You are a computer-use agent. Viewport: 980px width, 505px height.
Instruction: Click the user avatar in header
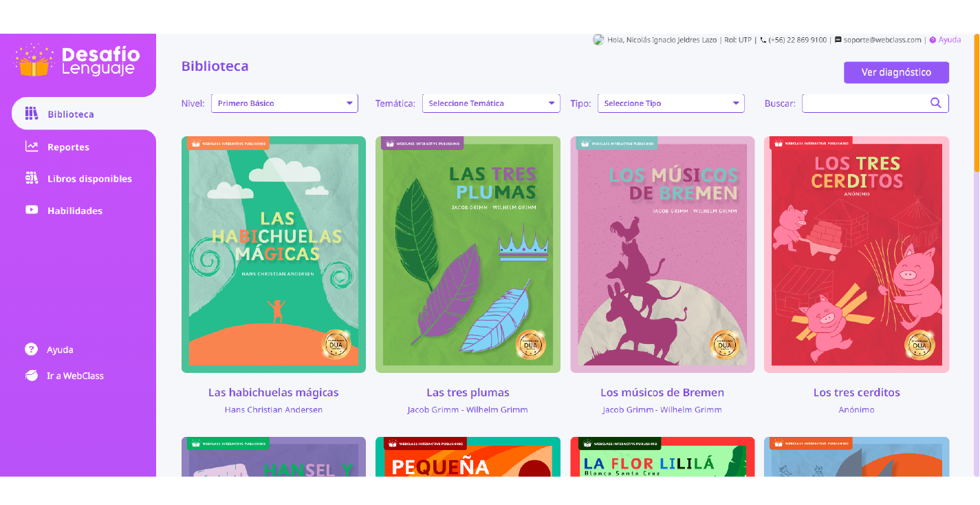[598, 40]
